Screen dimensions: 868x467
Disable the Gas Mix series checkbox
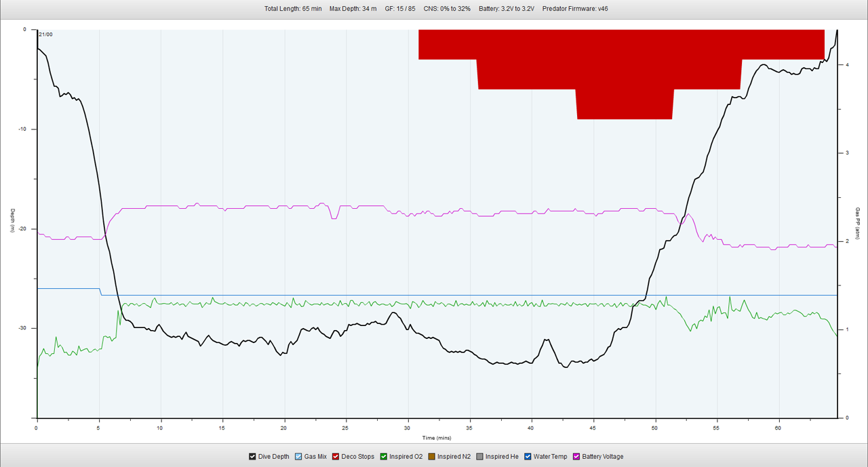click(x=299, y=457)
